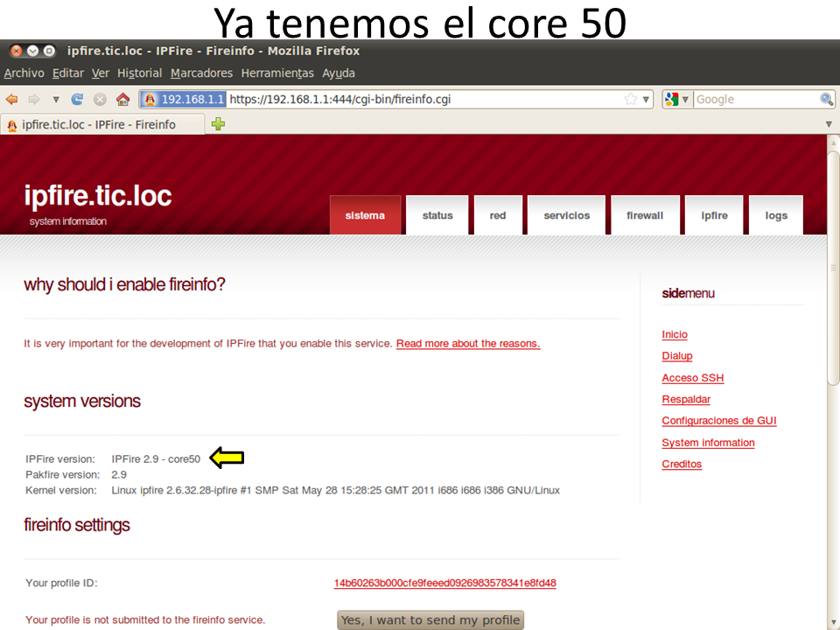Image resolution: width=840 pixels, height=630 pixels.
Task: Click the 192.168.1.1 site identity badge
Action: click(183, 100)
